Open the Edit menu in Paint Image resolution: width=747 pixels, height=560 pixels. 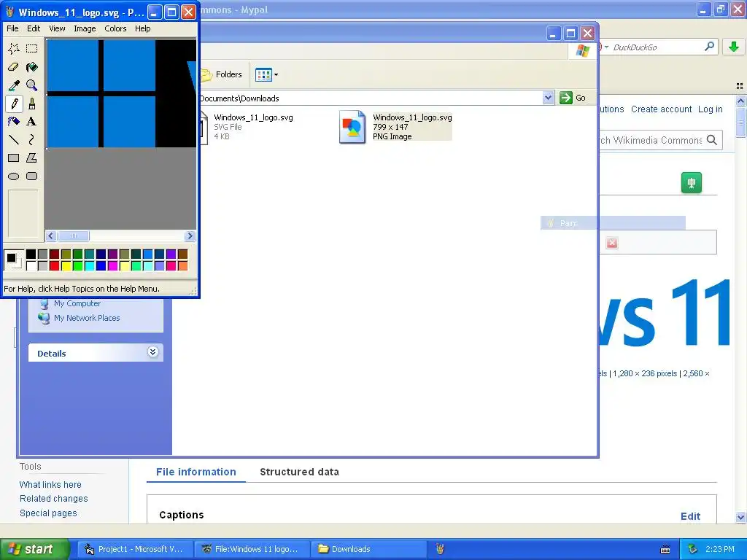click(34, 28)
